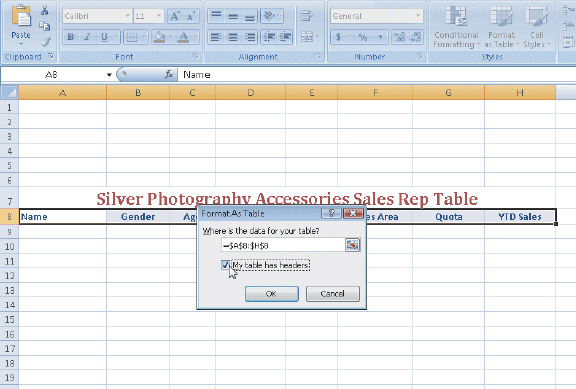Toggle Italic formatting
The image size is (576, 389).
pyautogui.click(x=87, y=37)
